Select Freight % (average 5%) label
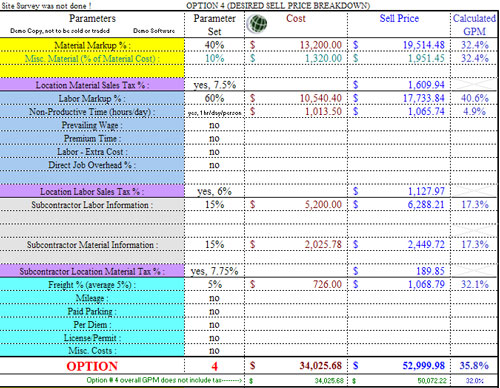 [92, 285]
